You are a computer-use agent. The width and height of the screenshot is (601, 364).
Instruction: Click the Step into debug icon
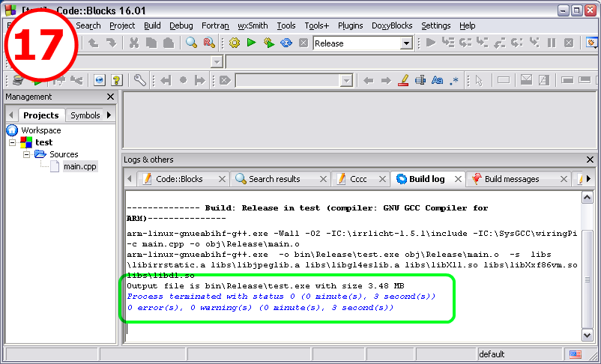point(483,43)
